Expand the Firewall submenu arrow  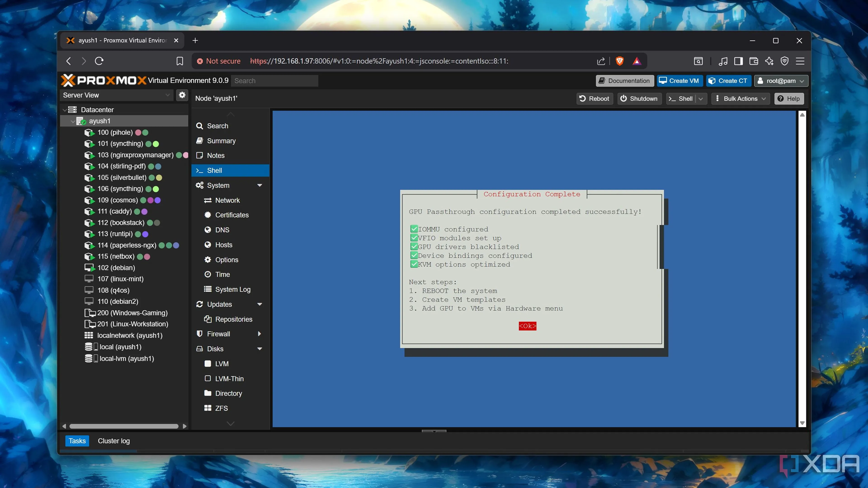[259, 334]
